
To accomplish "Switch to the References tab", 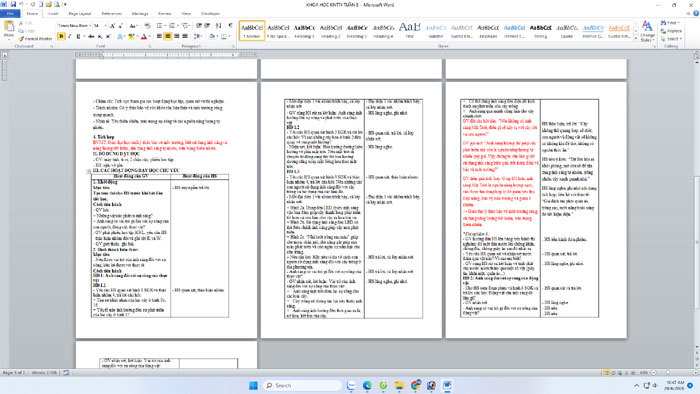I will 111,14.
